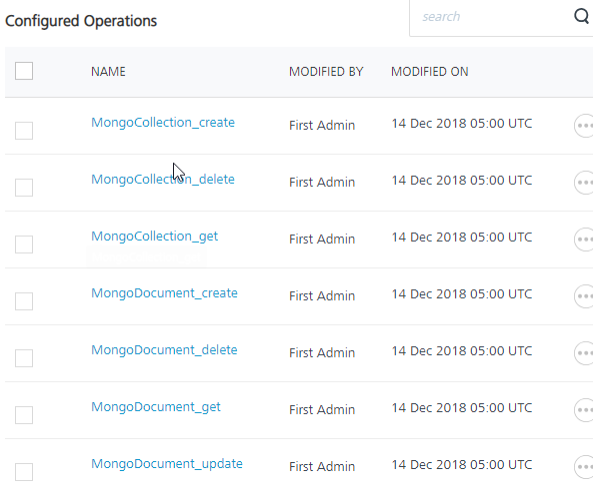Open the MongoDocument_update operation link
Screen dimensions: 593x489
point(167,464)
